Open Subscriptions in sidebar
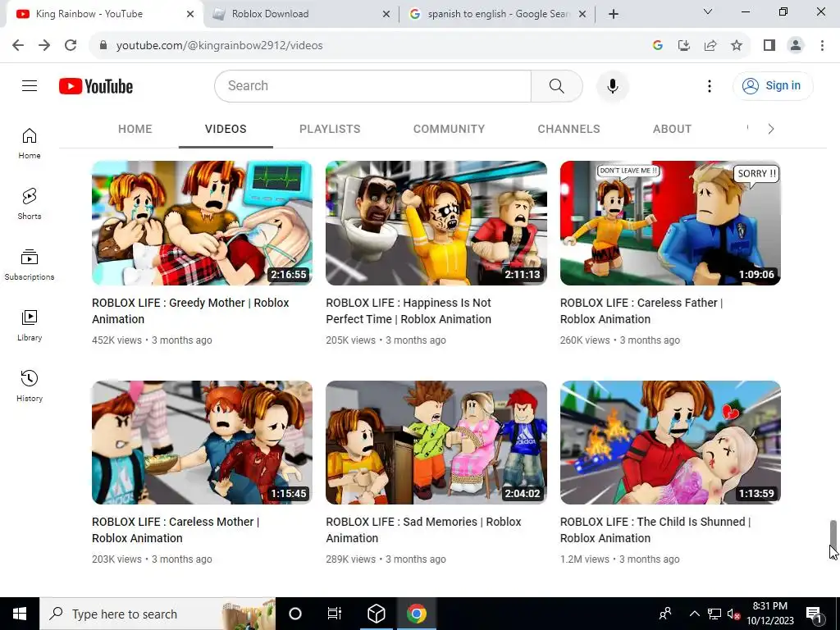 [30, 265]
